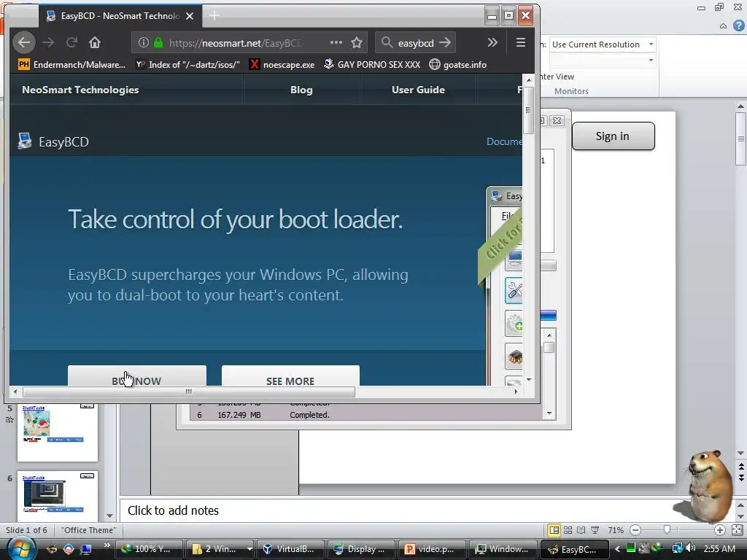Image resolution: width=747 pixels, height=560 pixels.
Task: Open the Windows Start orb
Action: 20,548
